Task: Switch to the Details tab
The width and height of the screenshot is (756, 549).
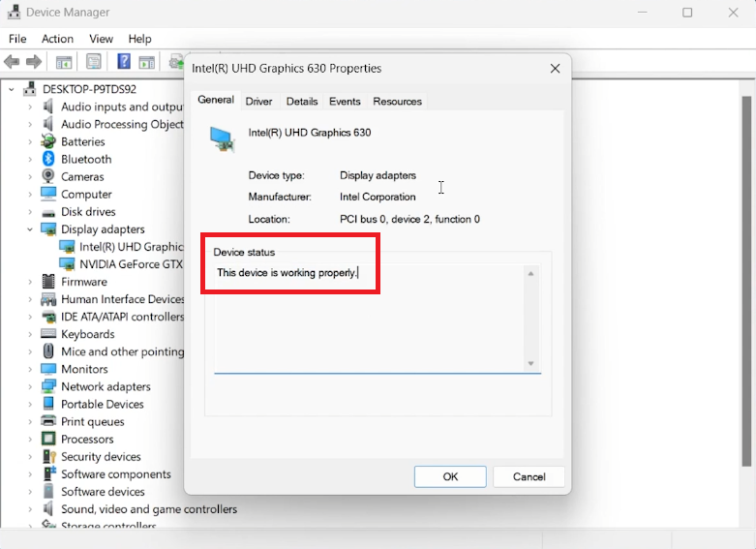Action: (302, 102)
